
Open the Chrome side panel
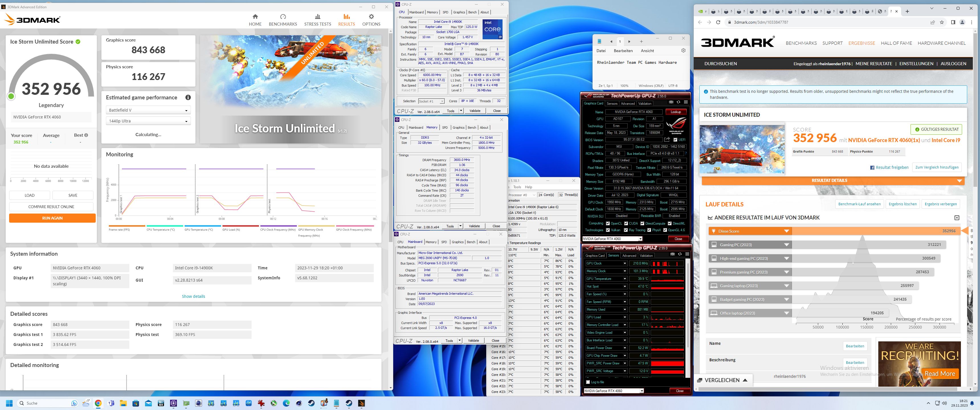(953, 22)
